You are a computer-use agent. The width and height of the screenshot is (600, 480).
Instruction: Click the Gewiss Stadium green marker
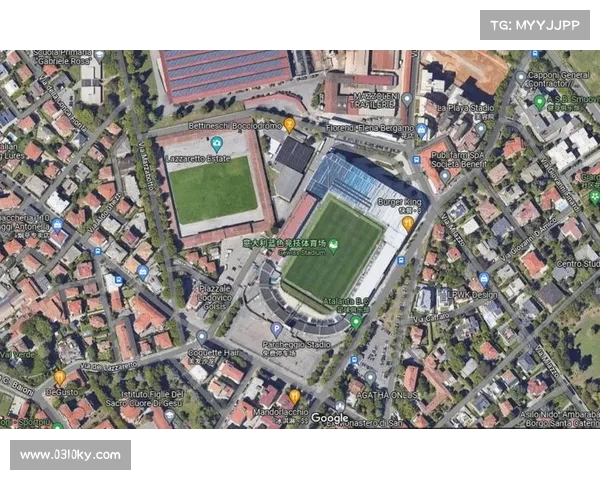point(333,246)
